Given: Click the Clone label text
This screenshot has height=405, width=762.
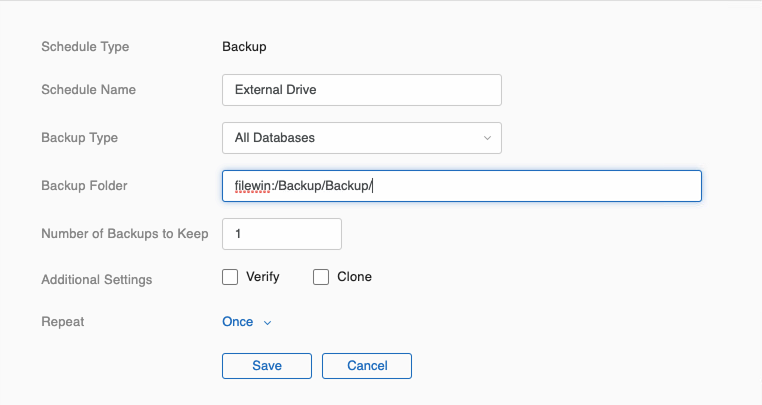Looking at the screenshot, I should click(x=354, y=277).
